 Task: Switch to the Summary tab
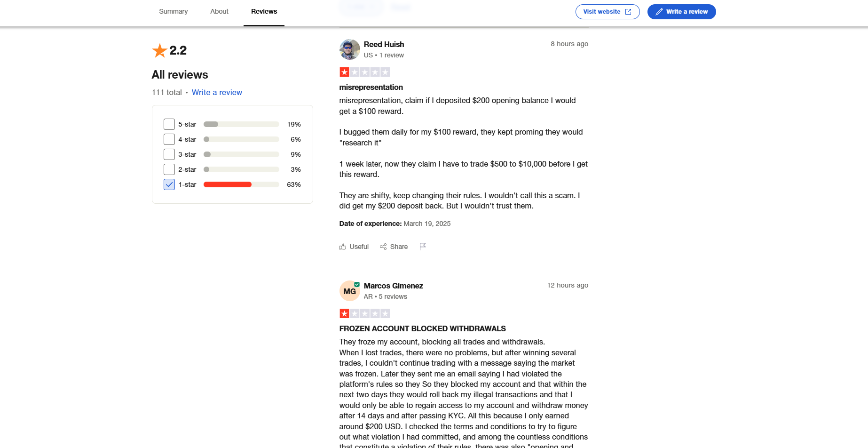tap(173, 11)
